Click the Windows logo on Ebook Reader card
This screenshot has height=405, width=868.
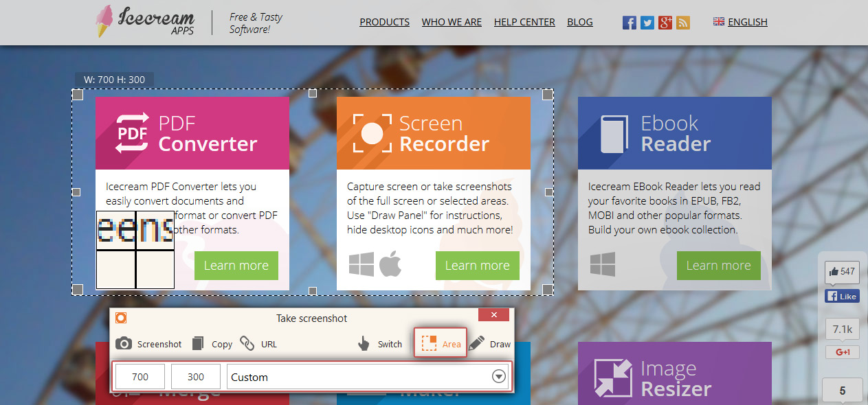tap(603, 264)
